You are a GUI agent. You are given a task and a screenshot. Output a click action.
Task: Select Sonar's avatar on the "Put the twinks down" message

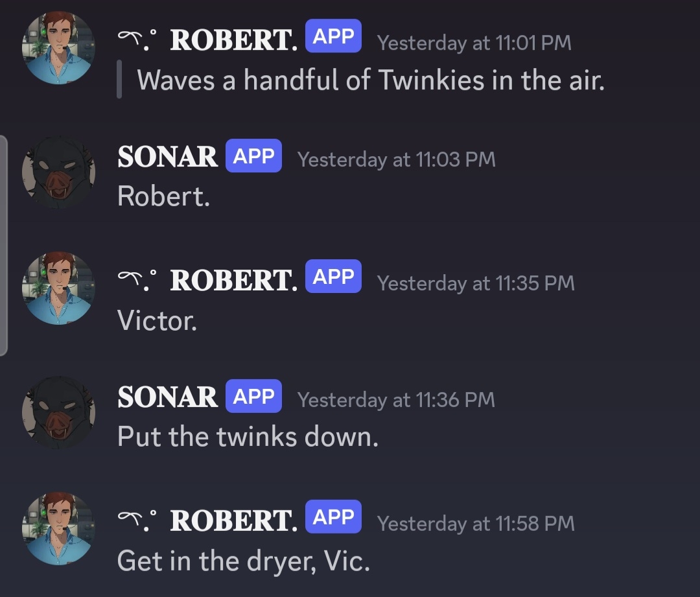coord(58,412)
